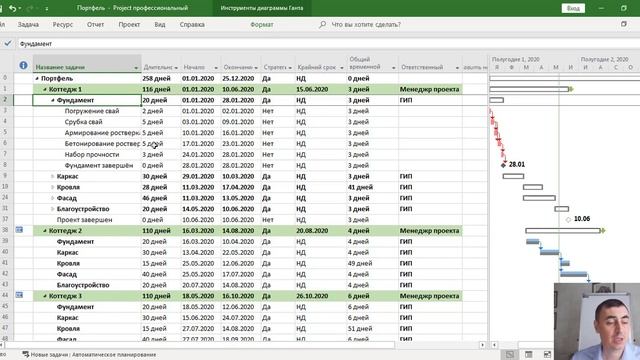Open the Ответственный column filter dropdown

click(x=457, y=68)
